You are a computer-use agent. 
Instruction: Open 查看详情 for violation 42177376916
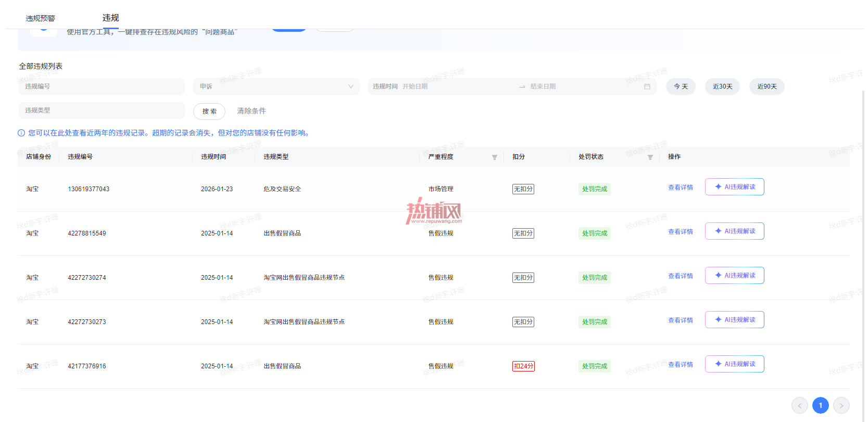[x=681, y=365]
